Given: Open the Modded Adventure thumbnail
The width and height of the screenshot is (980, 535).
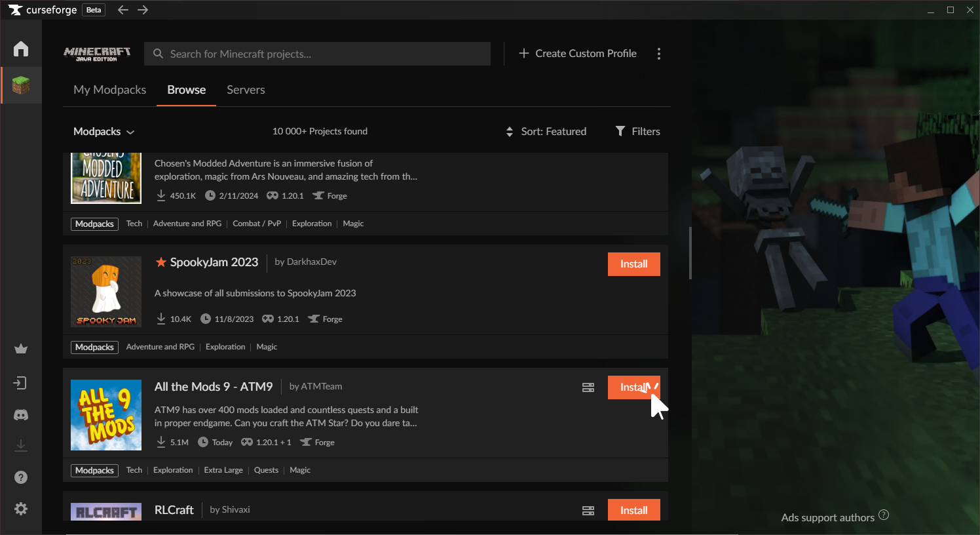Looking at the screenshot, I should click(x=106, y=178).
